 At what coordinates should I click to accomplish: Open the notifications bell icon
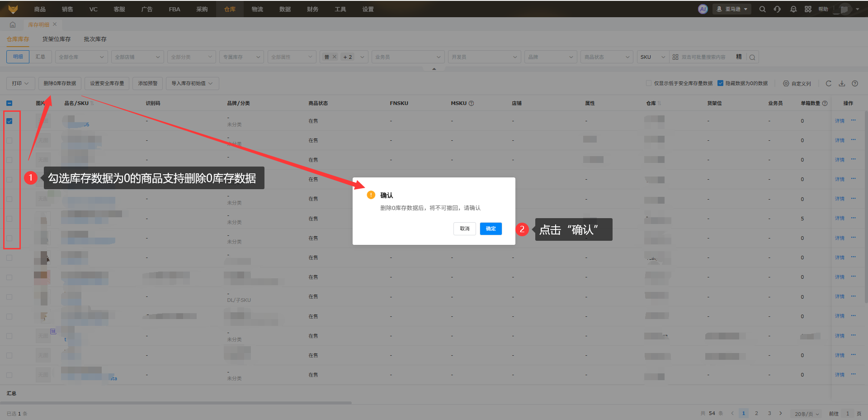coord(793,9)
